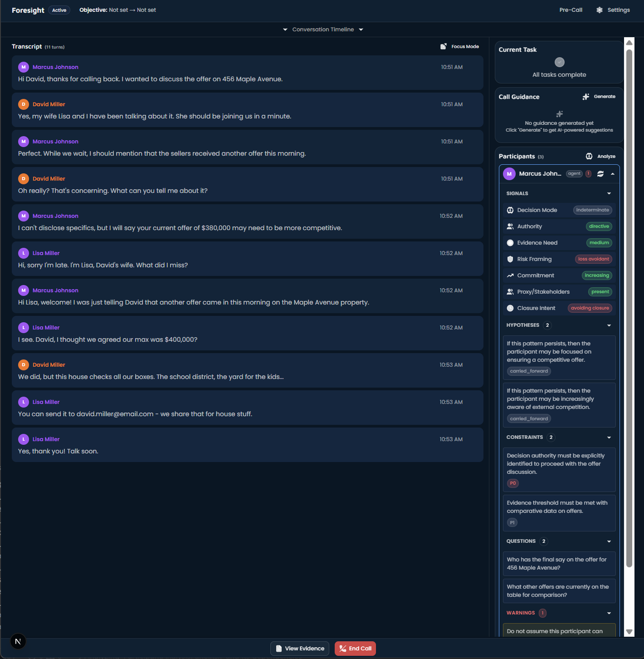644x659 pixels.
Task: Collapse the Marcus Johnson participant card
Action: pos(613,174)
